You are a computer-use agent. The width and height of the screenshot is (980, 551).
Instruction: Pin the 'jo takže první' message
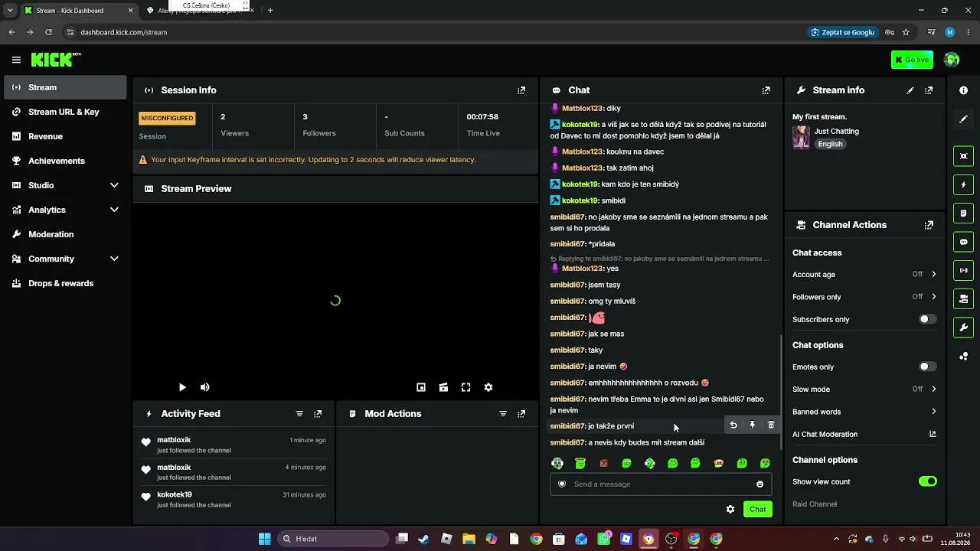click(x=752, y=425)
